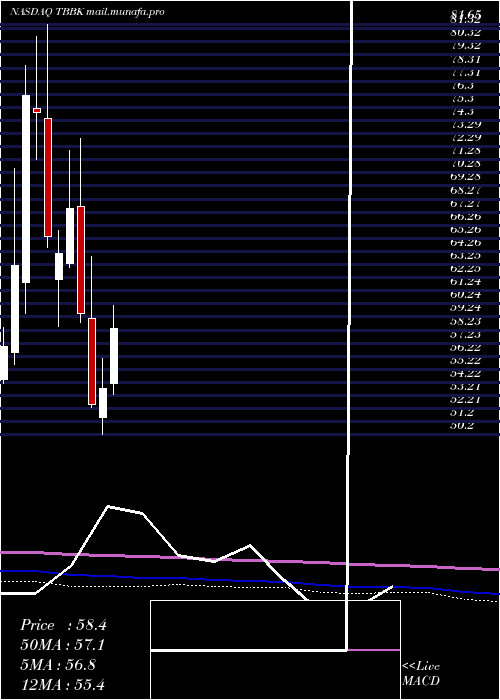Click the 78.31 price axis label
Viewport: 500px width, 700px height.
pyautogui.click(x=466, y=59)
